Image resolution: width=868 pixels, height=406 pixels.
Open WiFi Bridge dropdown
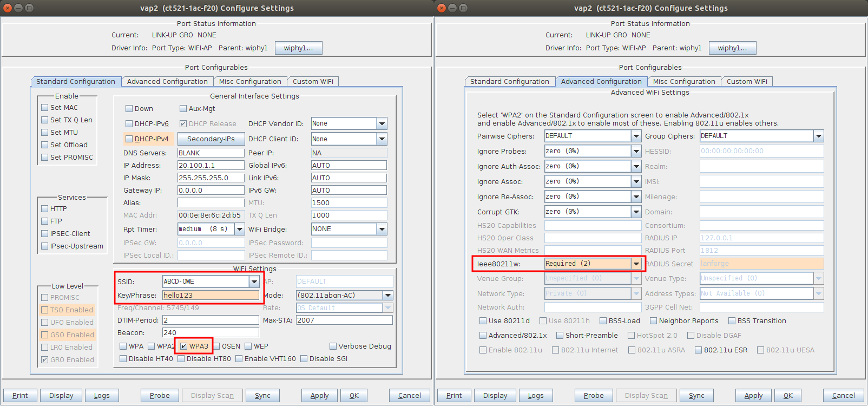pos(382,229)
